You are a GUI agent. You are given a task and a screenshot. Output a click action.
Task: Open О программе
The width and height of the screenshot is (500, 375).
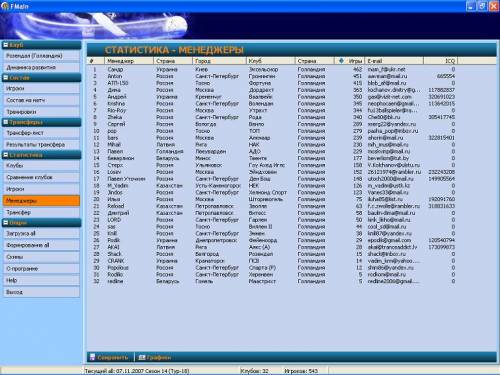41,268
